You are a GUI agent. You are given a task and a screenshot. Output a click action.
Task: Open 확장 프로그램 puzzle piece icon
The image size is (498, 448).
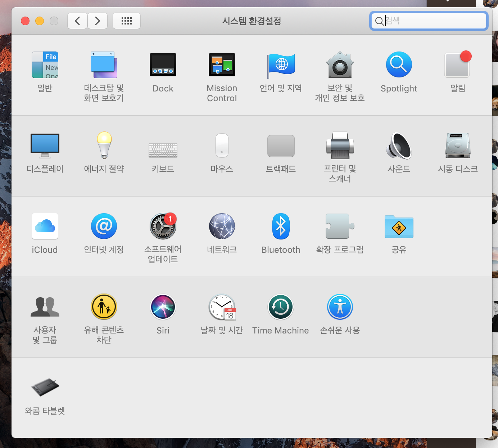[x=340, y=226]
